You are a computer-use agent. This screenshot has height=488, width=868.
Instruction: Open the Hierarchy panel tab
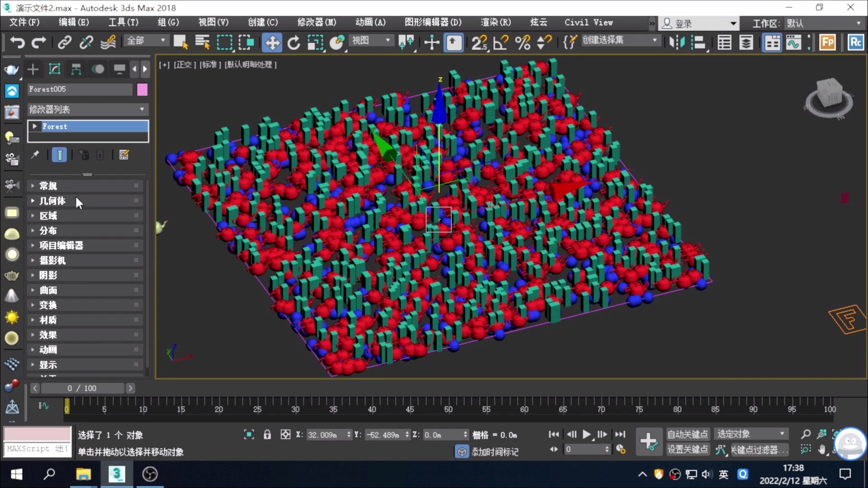[x=76, y=69]
